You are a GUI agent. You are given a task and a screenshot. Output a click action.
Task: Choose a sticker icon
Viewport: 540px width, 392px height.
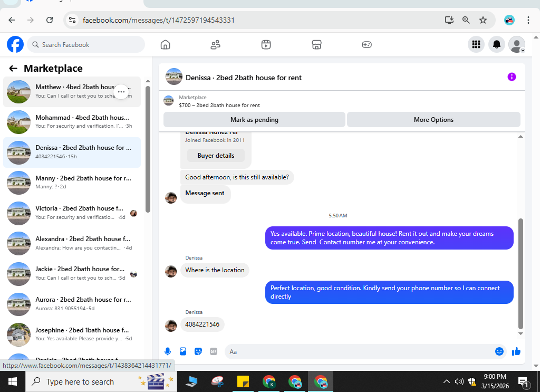click(198, 351)
